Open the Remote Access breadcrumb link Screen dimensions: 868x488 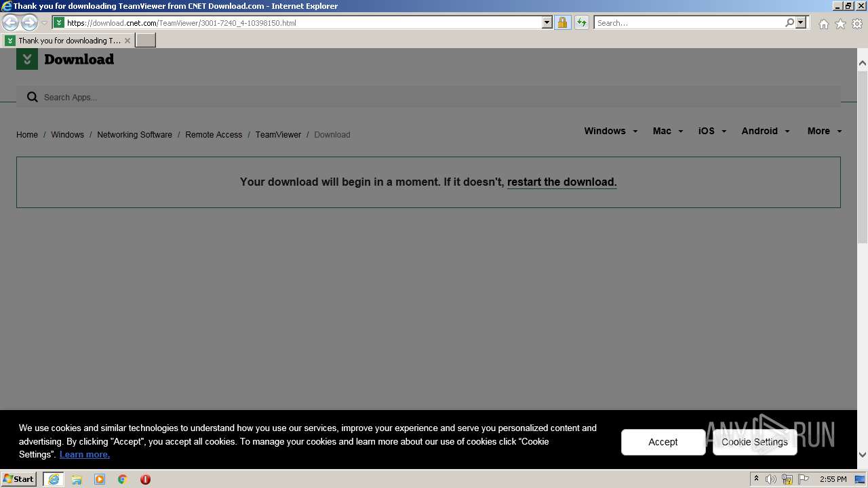214,135
